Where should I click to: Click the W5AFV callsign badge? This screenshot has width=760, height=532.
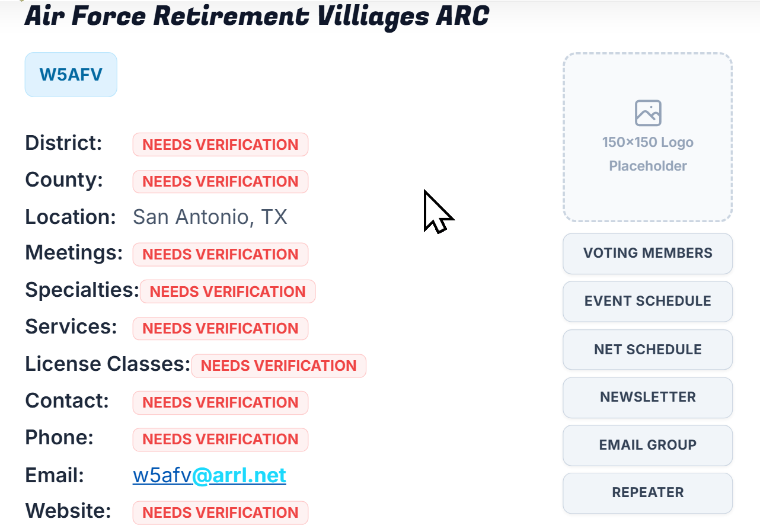71,75
